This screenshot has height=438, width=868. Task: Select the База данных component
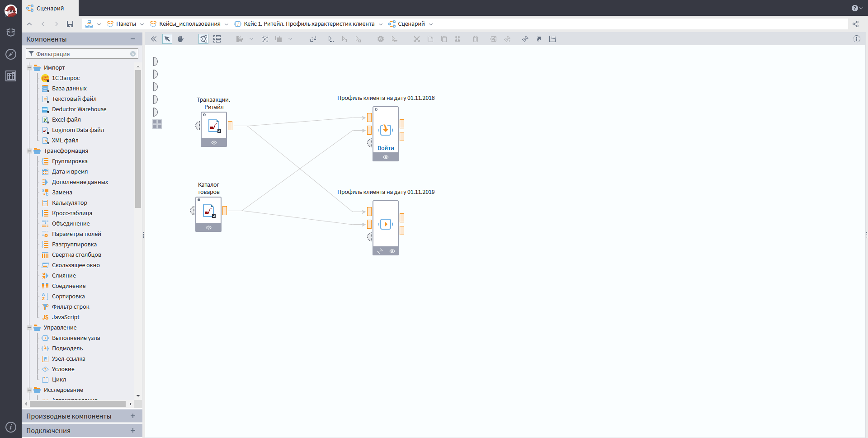[64, 89]
